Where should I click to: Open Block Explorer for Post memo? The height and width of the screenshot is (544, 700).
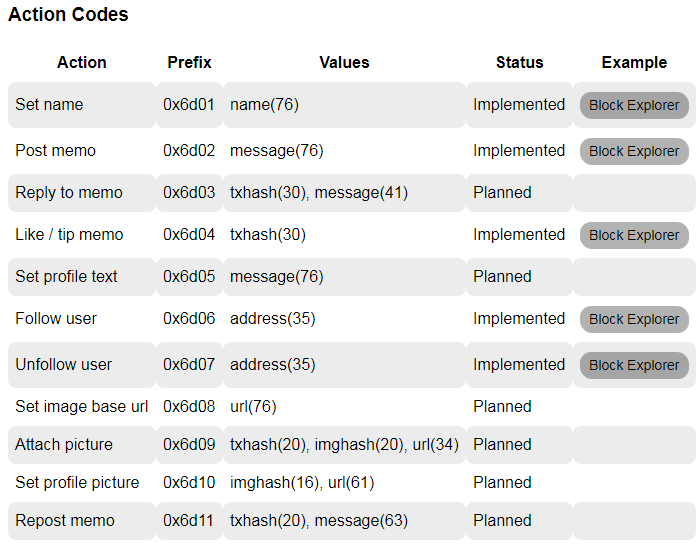(634, 151)
